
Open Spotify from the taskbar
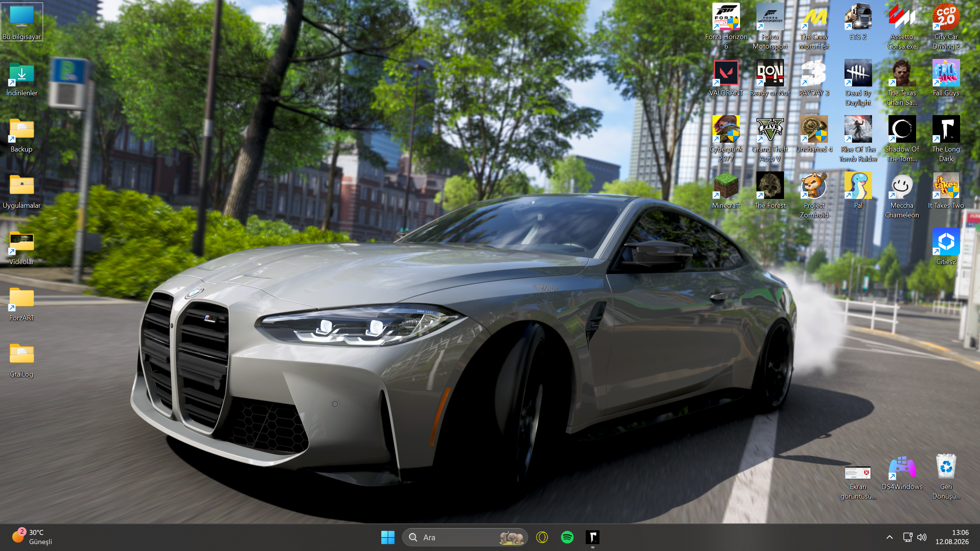point(567,537)
